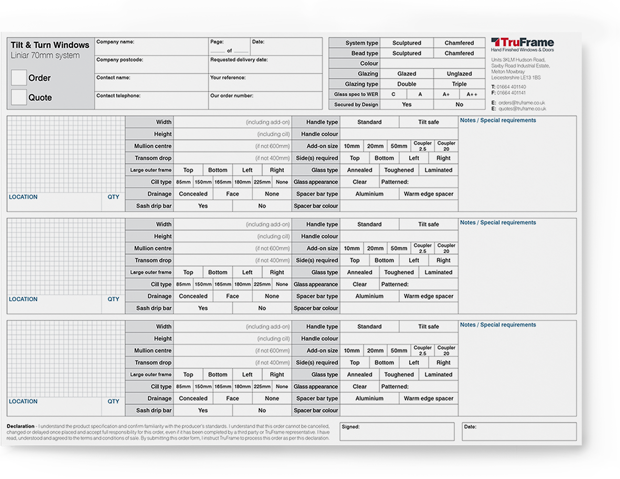Click the Company name field

151,47
